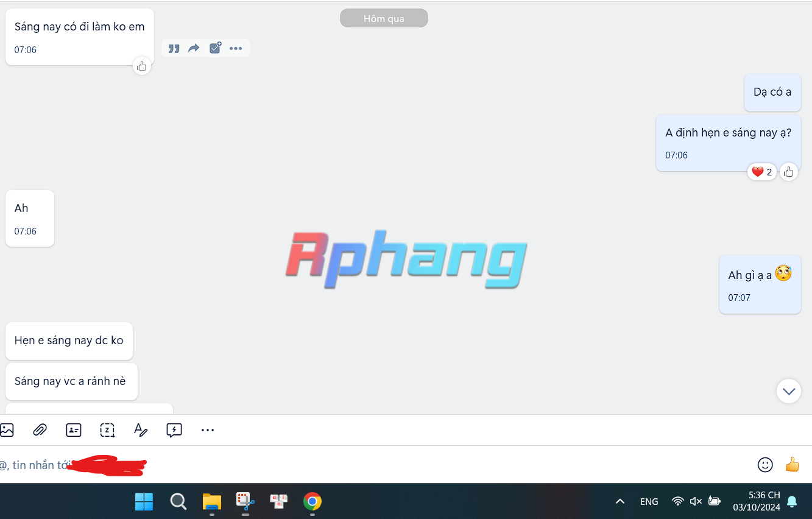Open the app between Snipping Tool and Chrome

point(279,501)
